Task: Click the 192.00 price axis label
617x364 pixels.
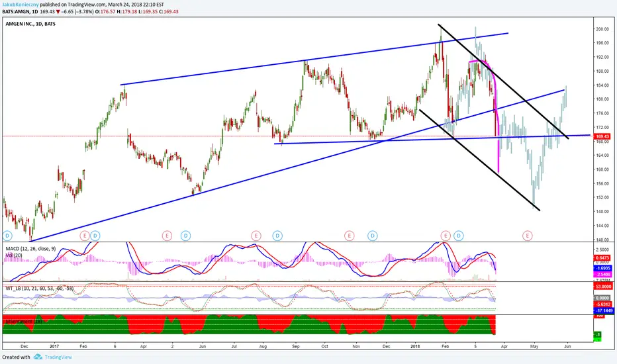Action: point(602,57)
